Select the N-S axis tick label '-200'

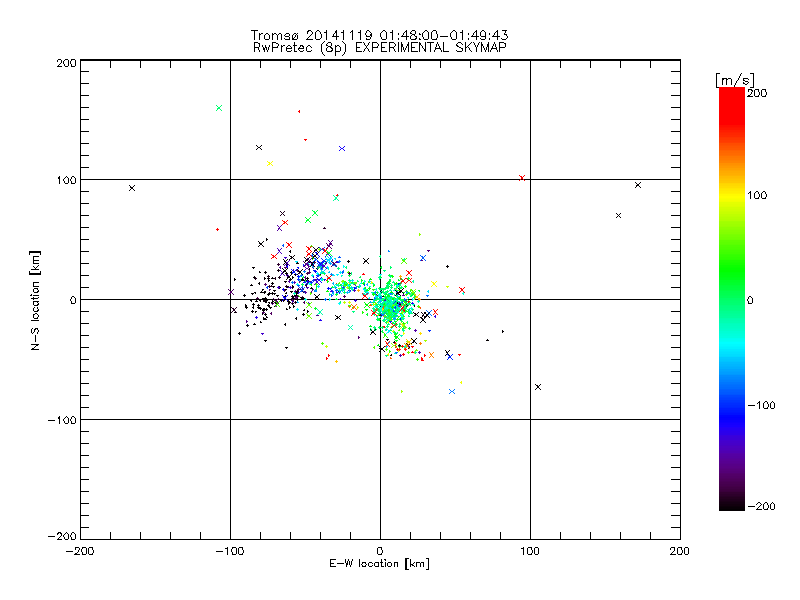click(x=62, y=536)
